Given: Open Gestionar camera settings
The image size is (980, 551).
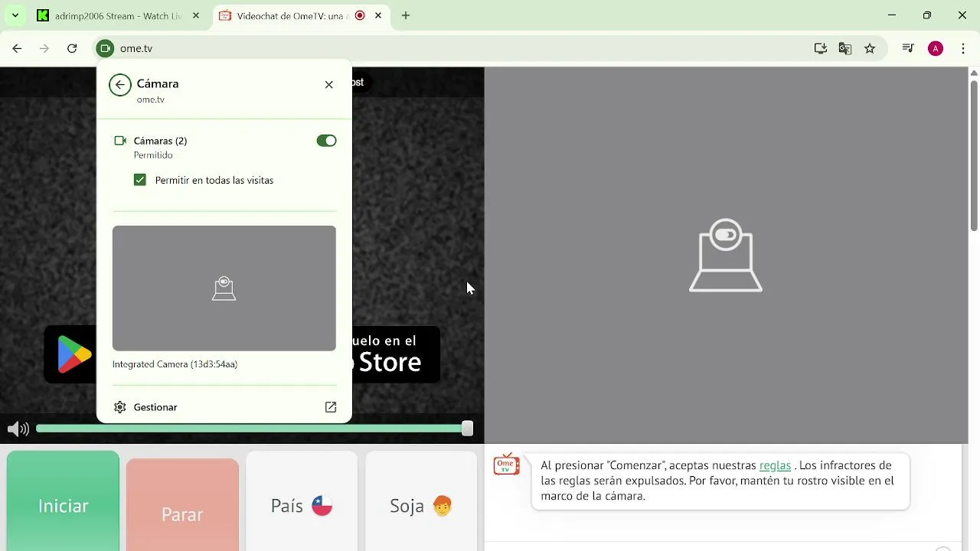Looking at the screenshot, I should coord(224,407).
